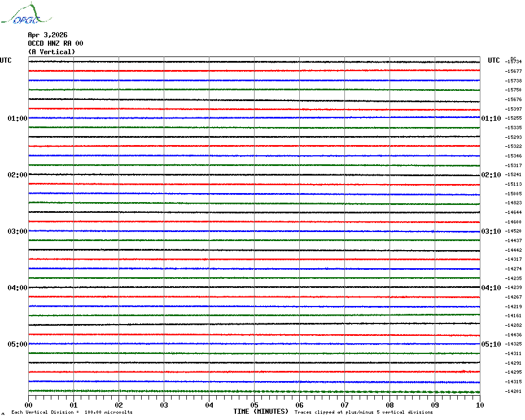Image resolution: width=525 pixels, height=420 pixels.
Task: Click the -14201 offset value at bottom
Action: pyautogui.click(x=514, y=391)
